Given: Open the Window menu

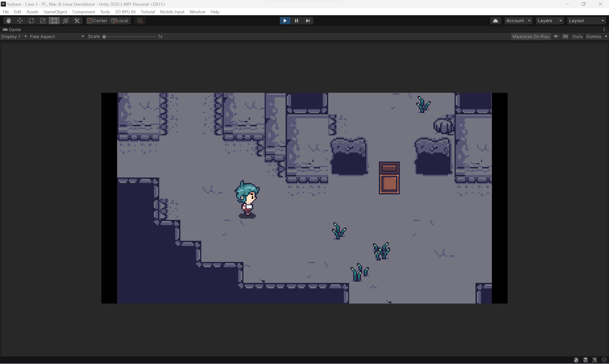Looking at the screenshot, I should (x=197, y=12).
